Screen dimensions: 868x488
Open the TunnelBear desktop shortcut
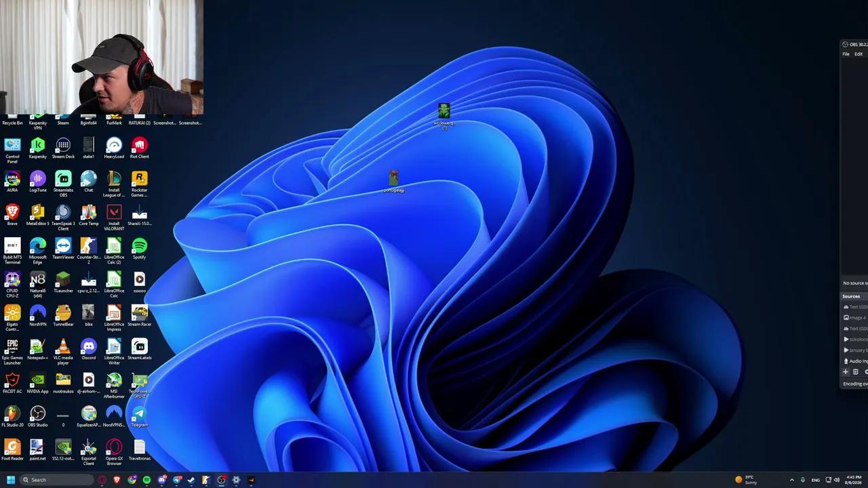click(63, 316)
